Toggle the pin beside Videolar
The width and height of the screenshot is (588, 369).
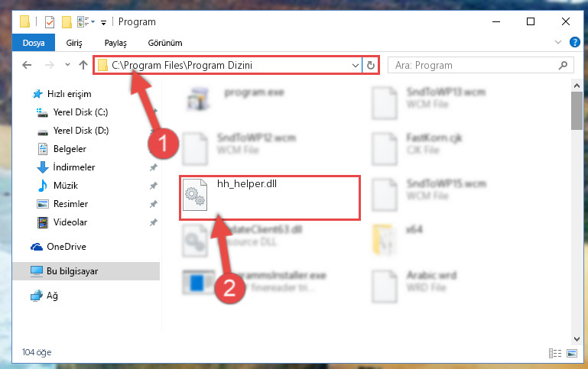click(x=154, y=222)
